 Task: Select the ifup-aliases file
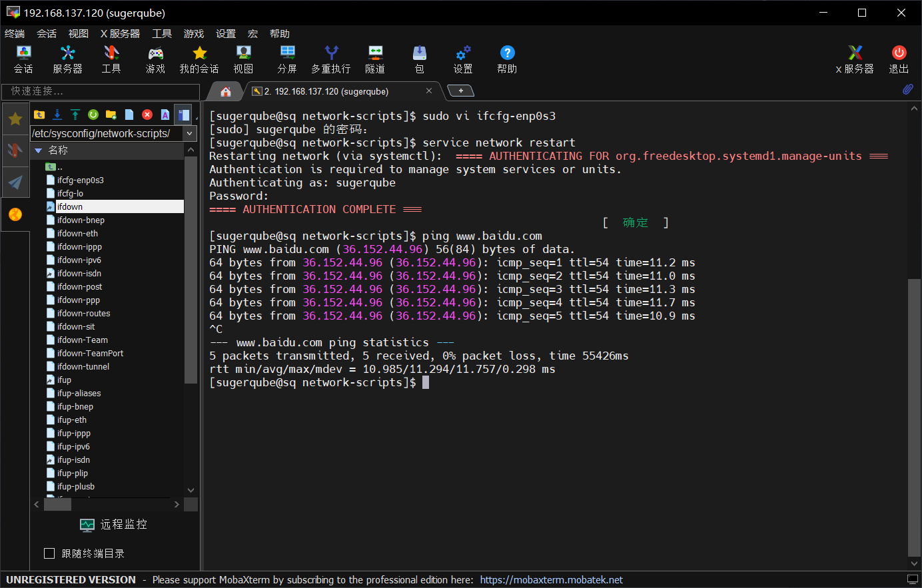tap(79, 393)
